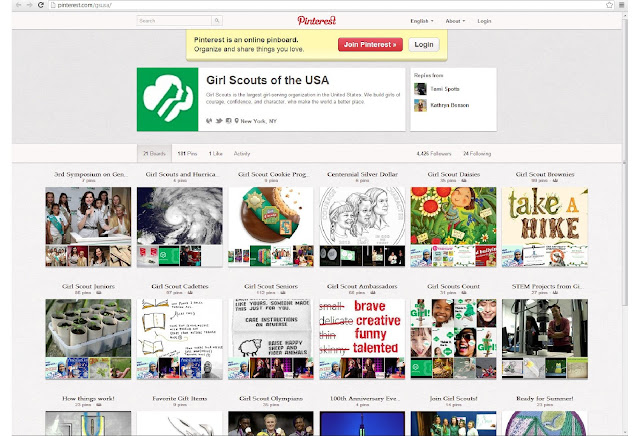Open the Take A Hike Brownies cover
The height and width of the screenshot is (436, 640).
pyautogui.click(x=545, y=216)
